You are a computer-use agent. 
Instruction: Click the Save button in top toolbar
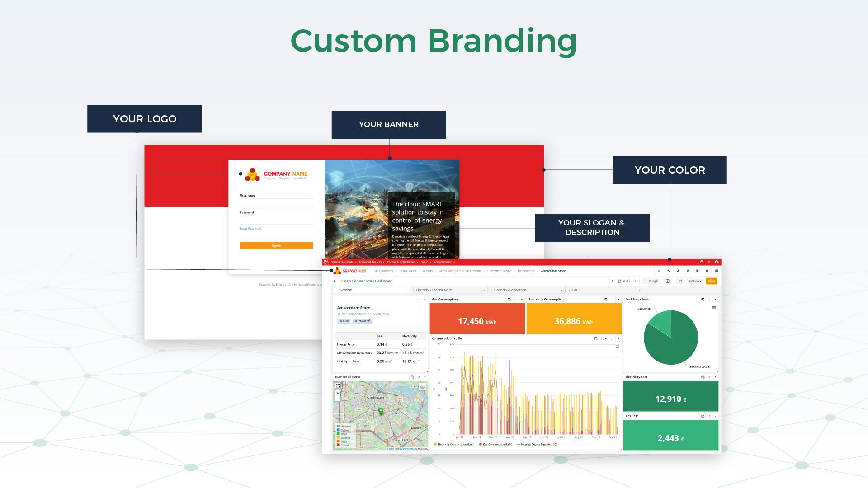[x=711, y=281]
